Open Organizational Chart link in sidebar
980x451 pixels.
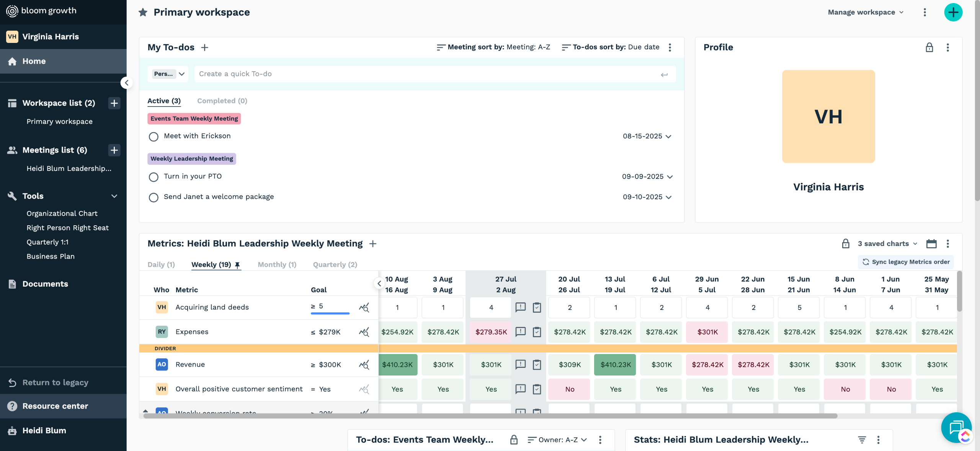pyautogui.click(x=62, y=213)
